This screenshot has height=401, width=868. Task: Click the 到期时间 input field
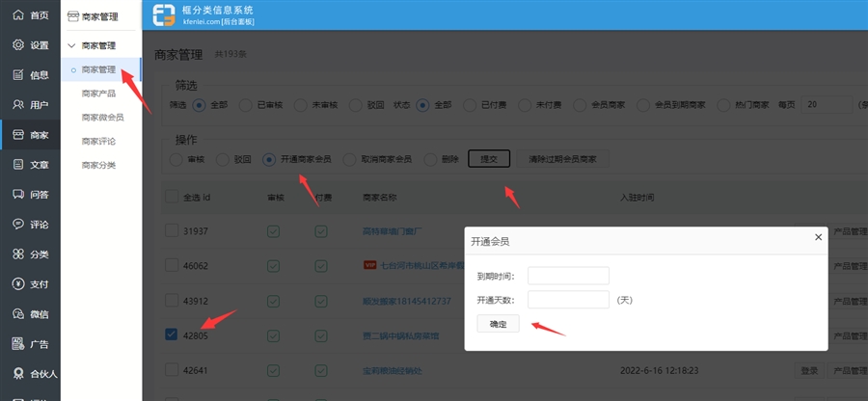568,276
